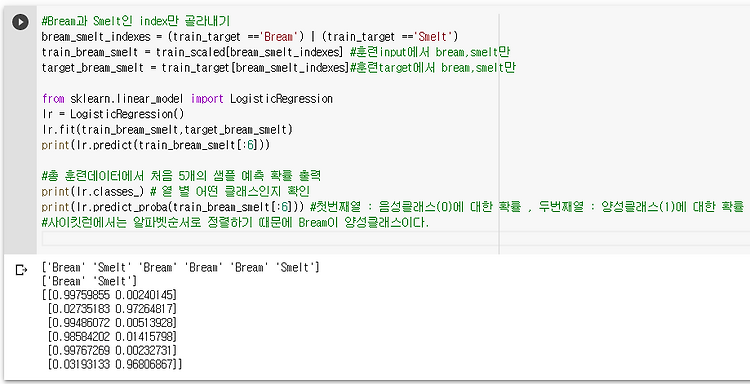The height and width of the screenshot is (384, 750).
Task: Click the print(lr.predict(...)) line
Action: click(x=155, y=145)
